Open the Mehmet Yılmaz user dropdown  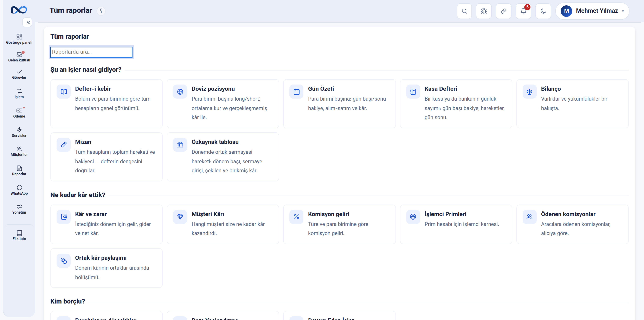click(x=592, y=11)
